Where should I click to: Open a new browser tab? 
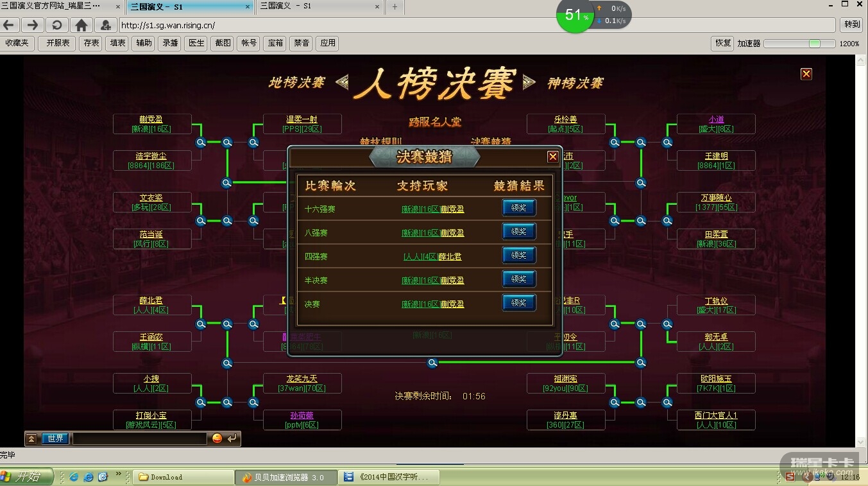pos(395,6)
